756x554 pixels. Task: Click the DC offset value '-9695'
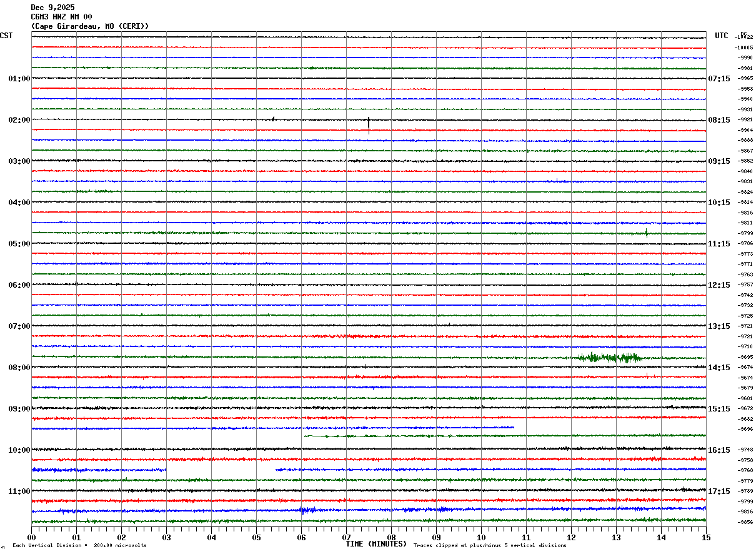tap(746, 357)
